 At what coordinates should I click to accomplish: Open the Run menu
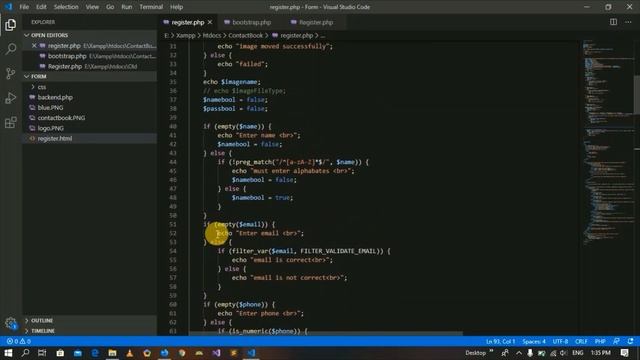(127, 7)
